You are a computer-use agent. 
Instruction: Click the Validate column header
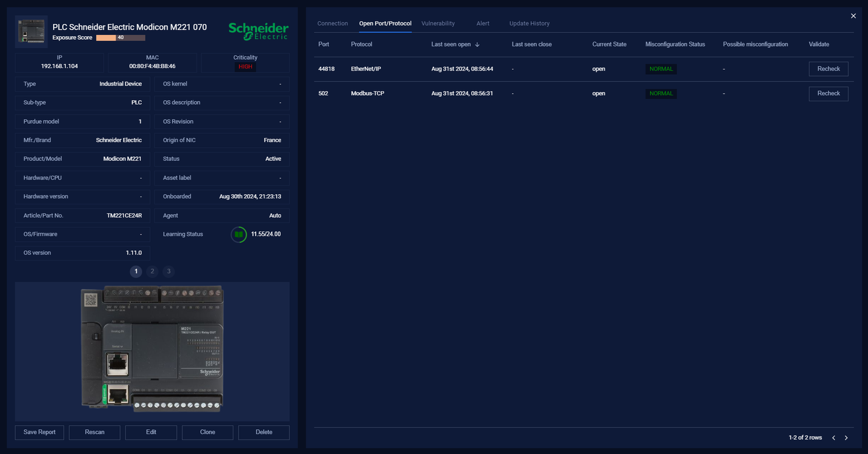[x=819, y=45]
